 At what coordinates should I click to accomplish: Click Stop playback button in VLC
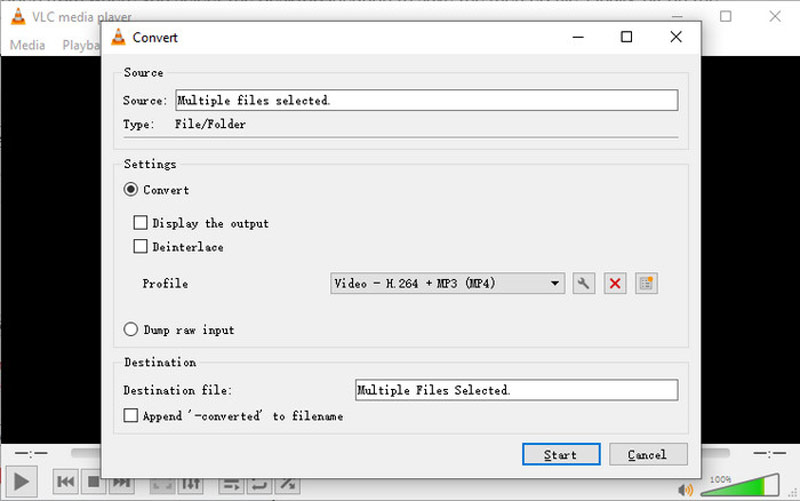[94, 484]
